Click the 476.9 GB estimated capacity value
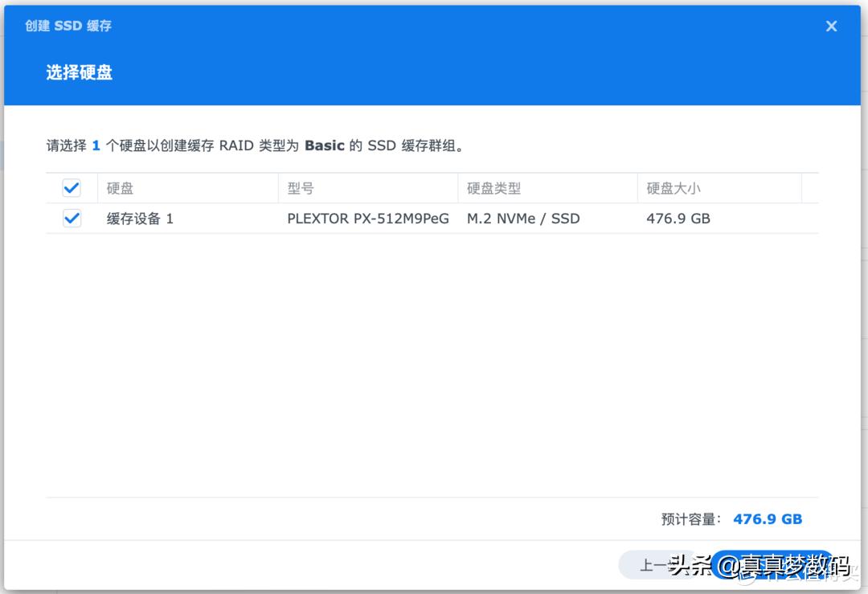Viewport: 868px width, 594px height. [767, 519]
